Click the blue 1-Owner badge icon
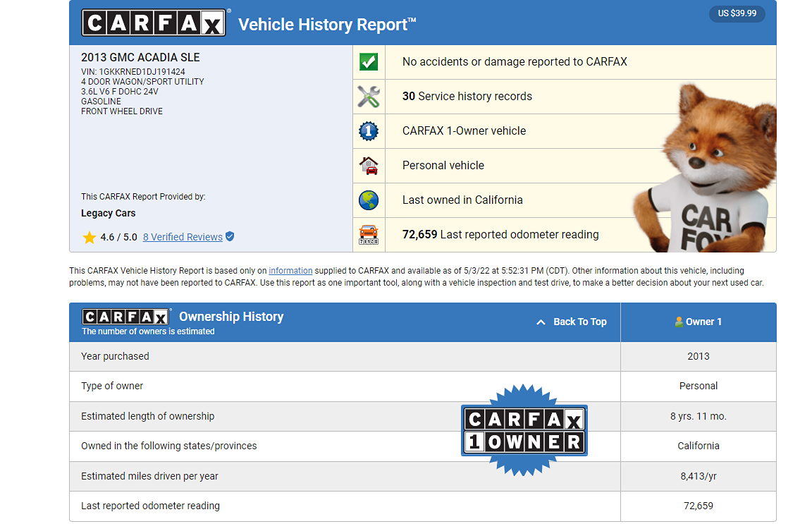Viewport: 812px width, 524px height. pyautogui.click(x=369, y=131)
